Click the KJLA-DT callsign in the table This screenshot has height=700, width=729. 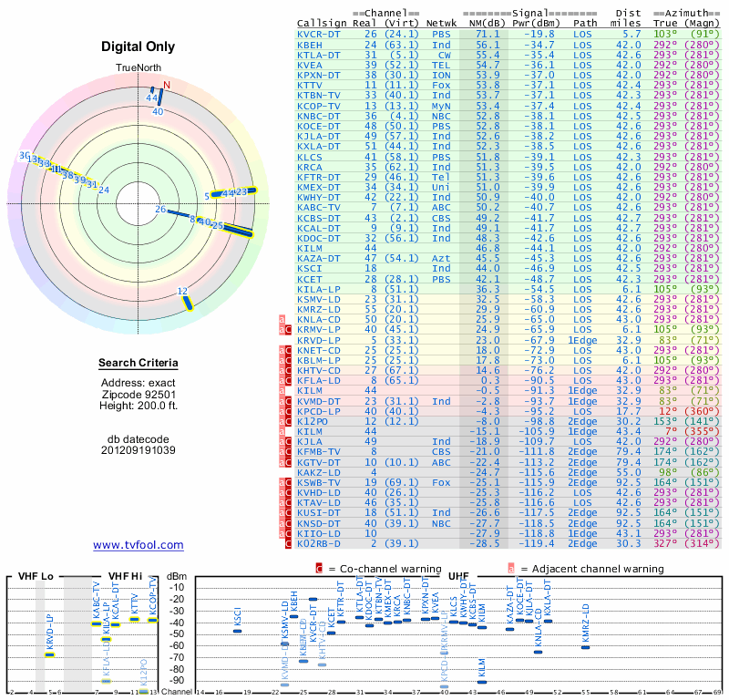(318, 137)
